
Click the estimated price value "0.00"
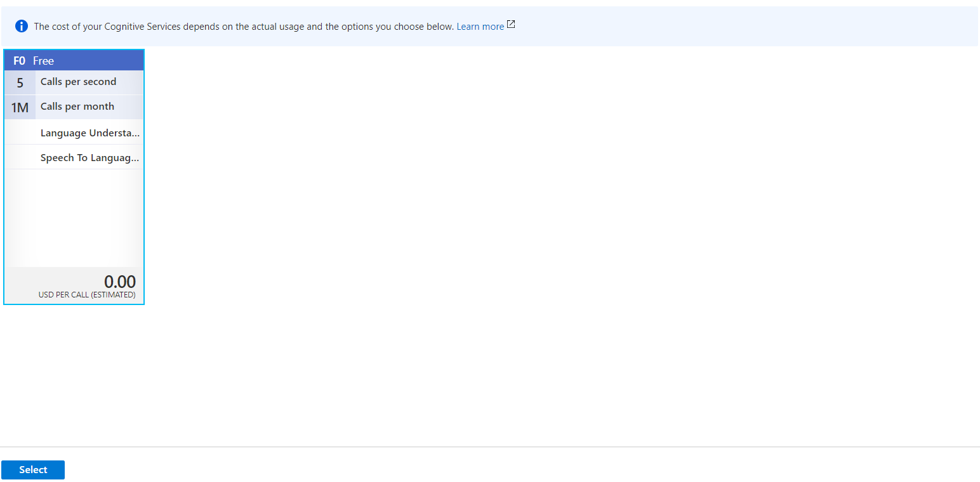pos(120,281)
